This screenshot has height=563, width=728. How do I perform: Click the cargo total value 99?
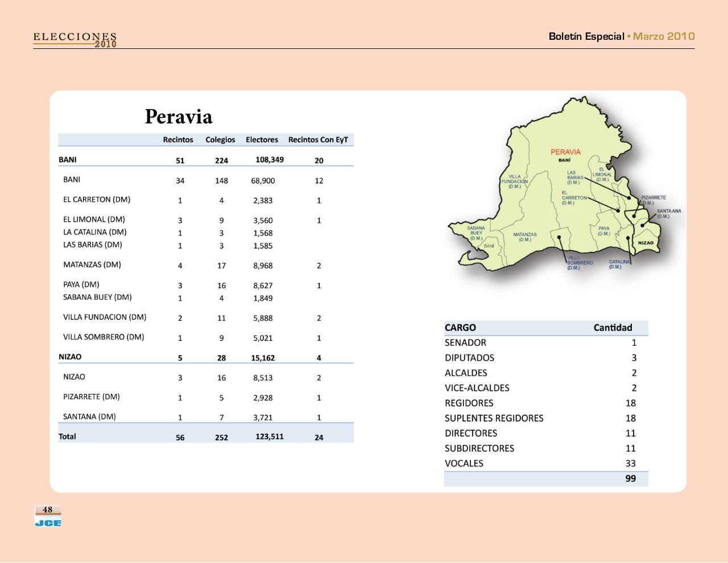[630, 479]
